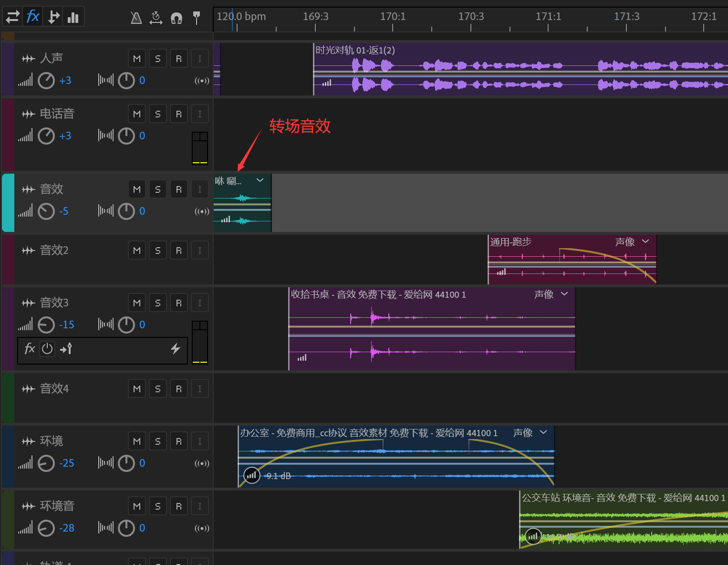The height and width of the screenshot is (565, 728).
Task: Switch to the fx effects view
Action: [x=33, y=17]
